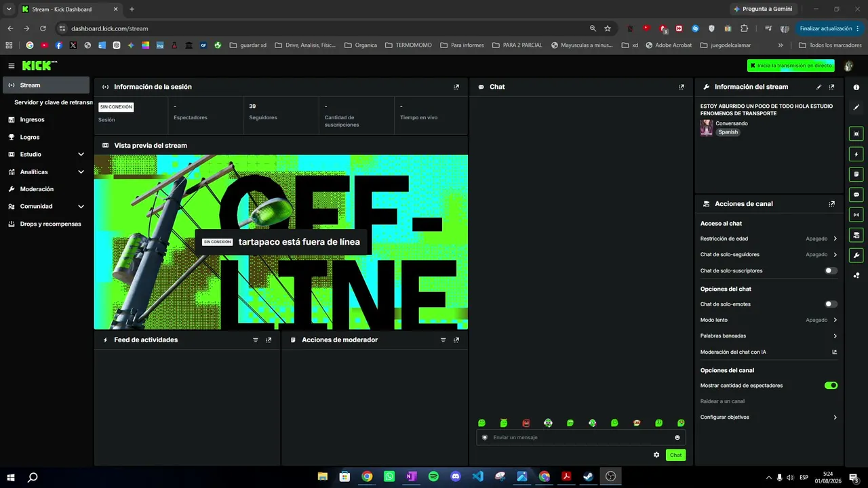
Task: Edit stream info with the pencil in the Información del stream header
Action: point(818,87)
